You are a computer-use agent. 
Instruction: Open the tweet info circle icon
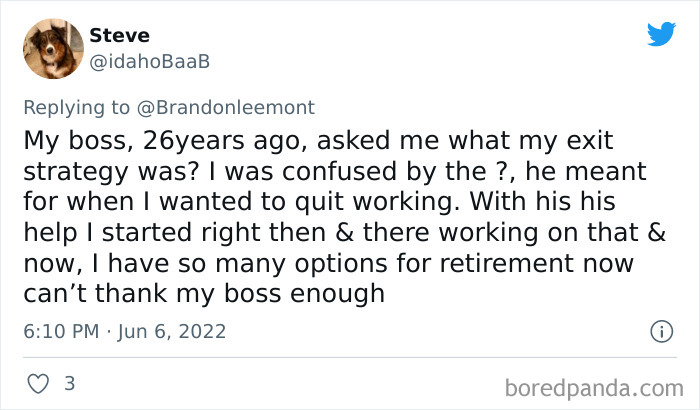tap(661, 331)
